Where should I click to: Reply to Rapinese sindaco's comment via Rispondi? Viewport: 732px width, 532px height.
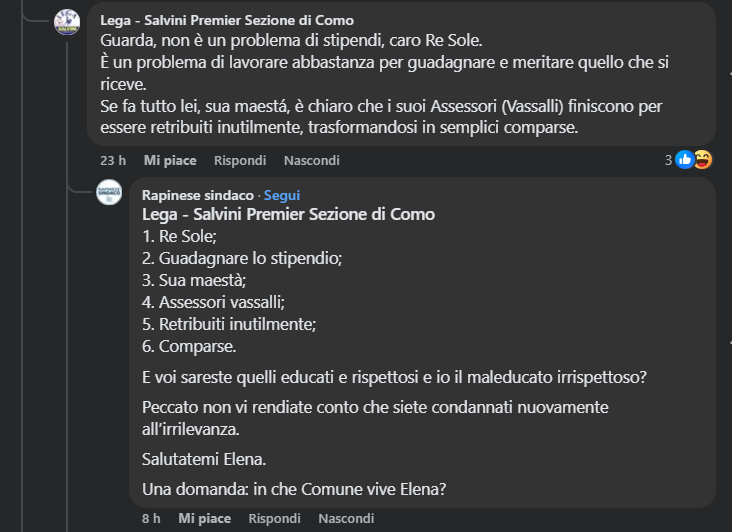[x=274, y=518]
